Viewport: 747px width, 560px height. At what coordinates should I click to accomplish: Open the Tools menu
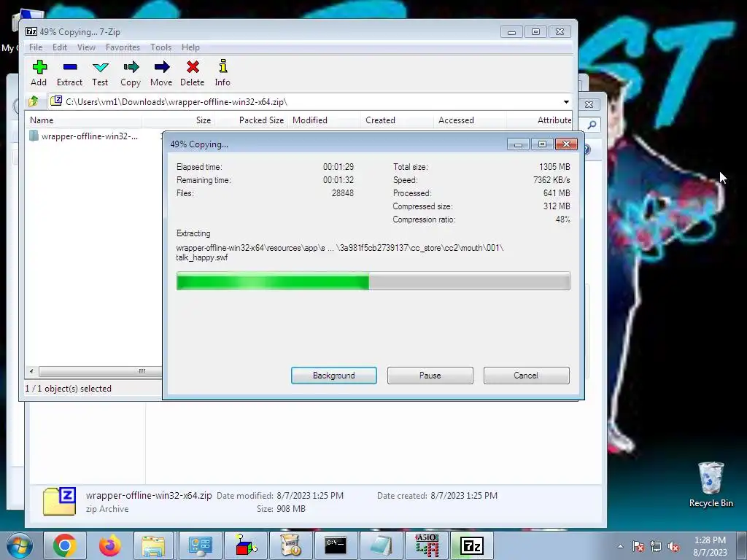pyautogui.click(x=160, y=47)
